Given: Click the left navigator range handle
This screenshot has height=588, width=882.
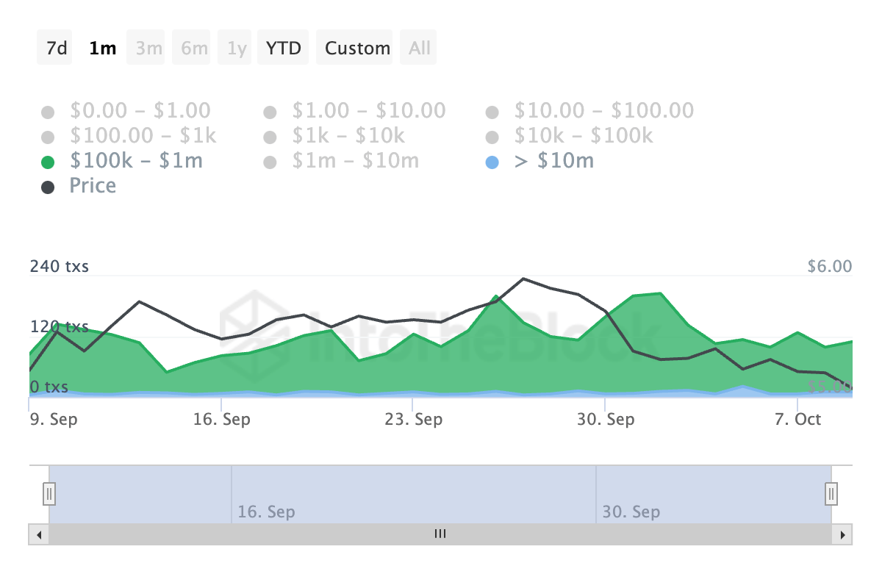Looking at the screenshot, I should pyautogui.click(x=49, y=492).
